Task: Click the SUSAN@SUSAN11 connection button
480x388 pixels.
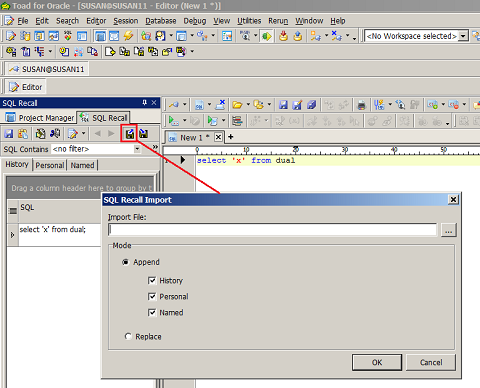Action: click(47, 69)
